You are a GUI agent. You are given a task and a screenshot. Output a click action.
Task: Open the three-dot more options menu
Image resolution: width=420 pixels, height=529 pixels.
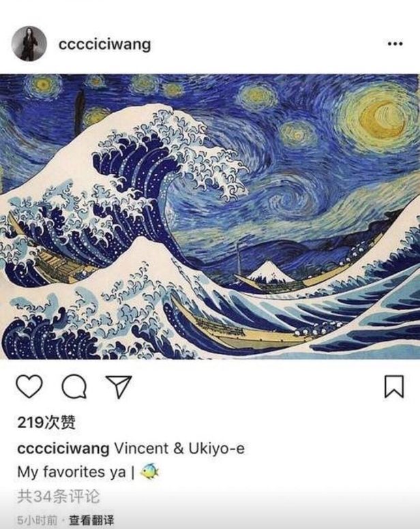tap(395, 44)
